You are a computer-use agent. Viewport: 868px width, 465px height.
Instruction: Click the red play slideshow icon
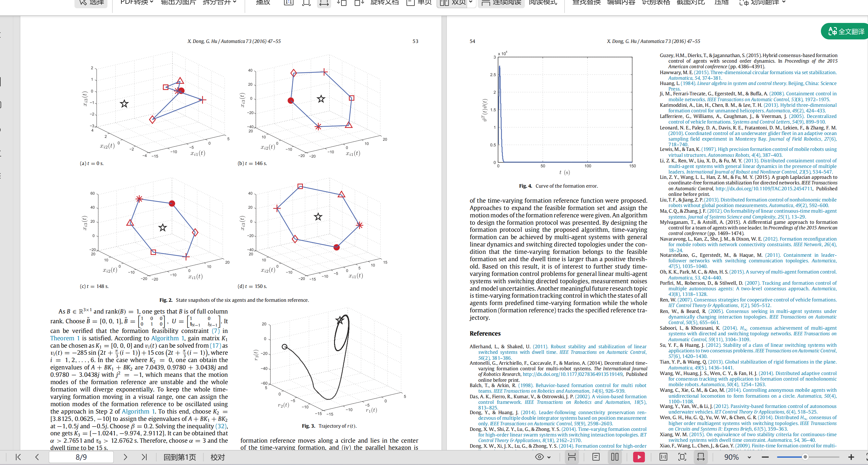pyautogui.click(x=639, y=457)
